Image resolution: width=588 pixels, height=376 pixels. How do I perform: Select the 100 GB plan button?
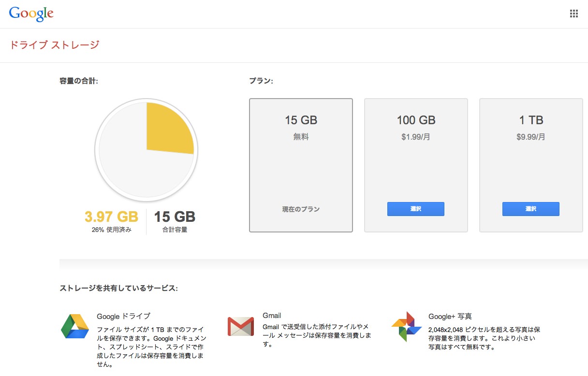pos(416,209)
